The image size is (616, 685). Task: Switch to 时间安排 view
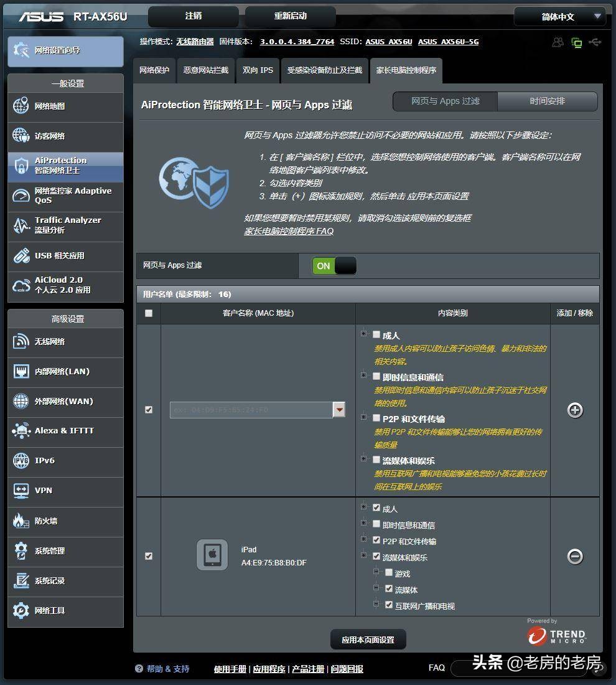pyautogui.click(x=547, y=102)
